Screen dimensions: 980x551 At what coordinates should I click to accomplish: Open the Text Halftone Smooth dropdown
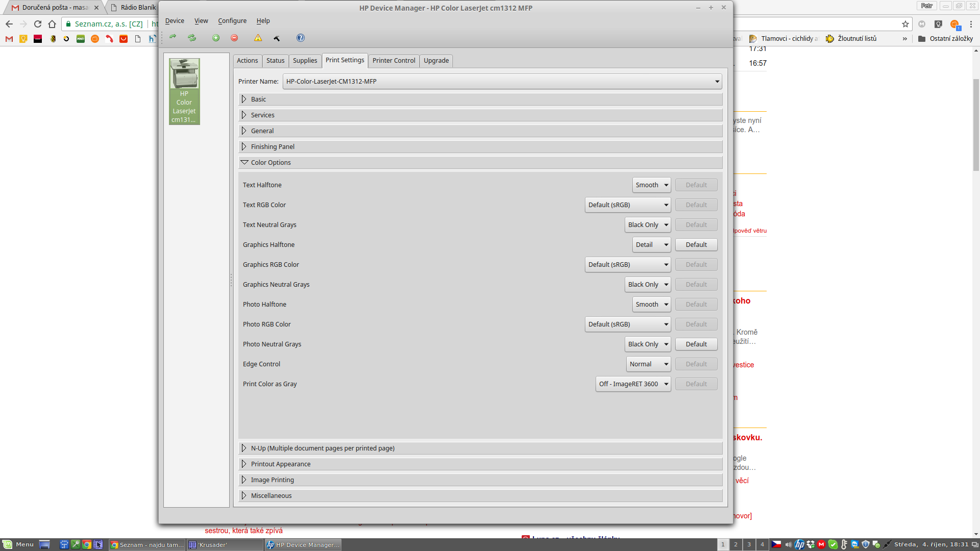651,185
